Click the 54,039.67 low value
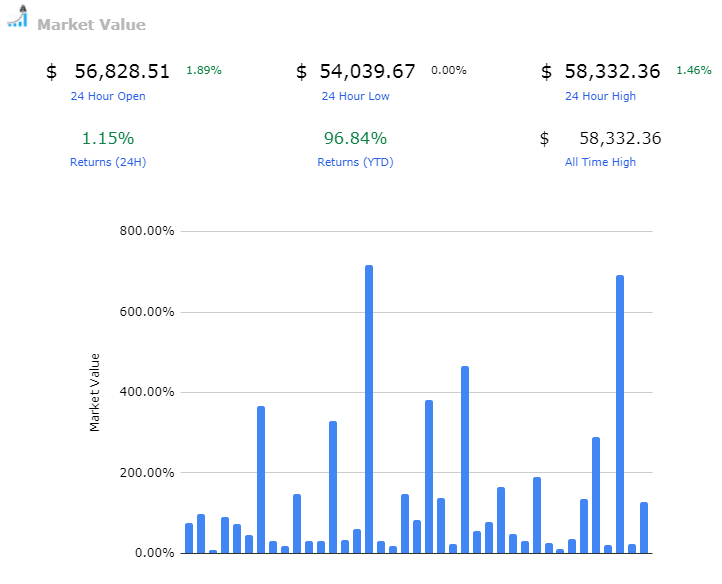The width and height of the screenshot is (722, 584). pos(367,71)
